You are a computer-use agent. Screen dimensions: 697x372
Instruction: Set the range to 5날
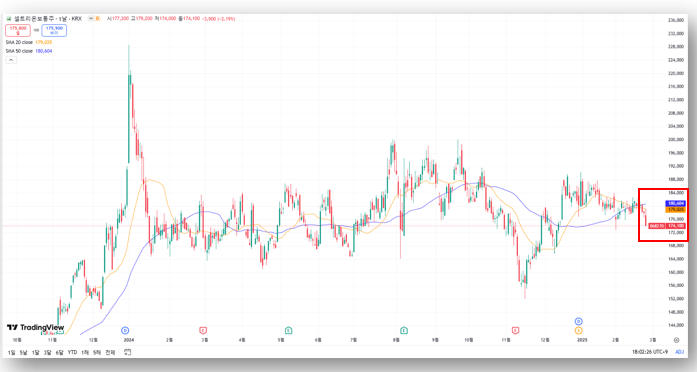[x=24, y=352]
